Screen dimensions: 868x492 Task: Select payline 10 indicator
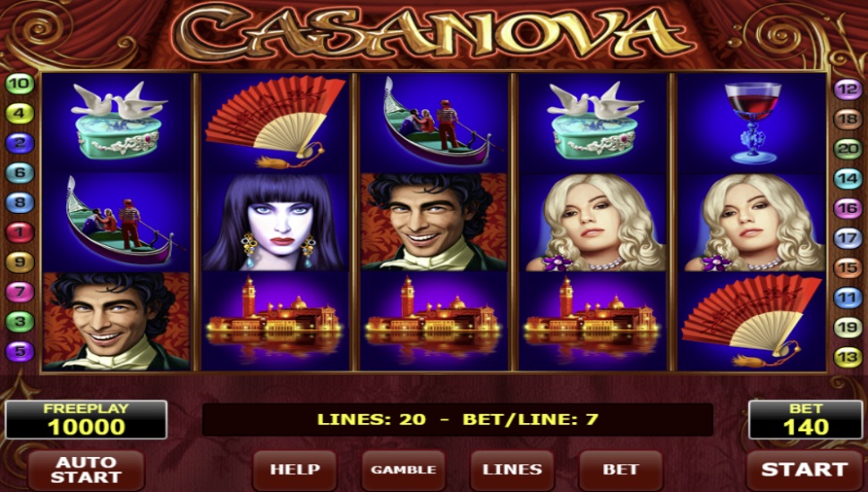(20, 83)
